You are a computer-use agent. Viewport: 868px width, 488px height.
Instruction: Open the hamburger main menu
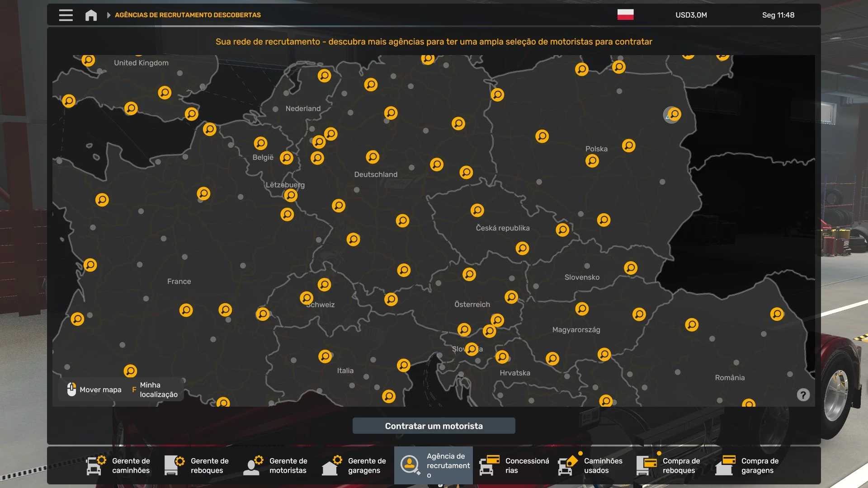pyautogui.click(x=66, y=15)
